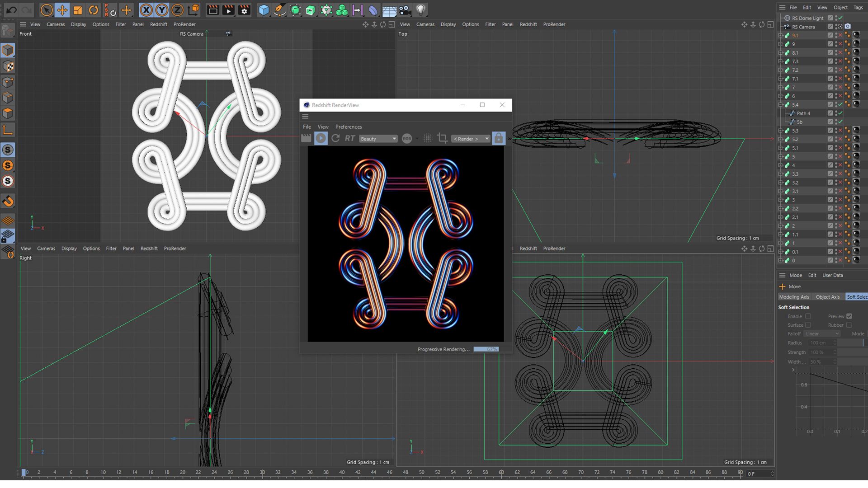The width and height of the screenshot is (868, 488).
Task: Click the Subdivision Surface generator icon
Action: pyautogui.click(x=295, y=9)
